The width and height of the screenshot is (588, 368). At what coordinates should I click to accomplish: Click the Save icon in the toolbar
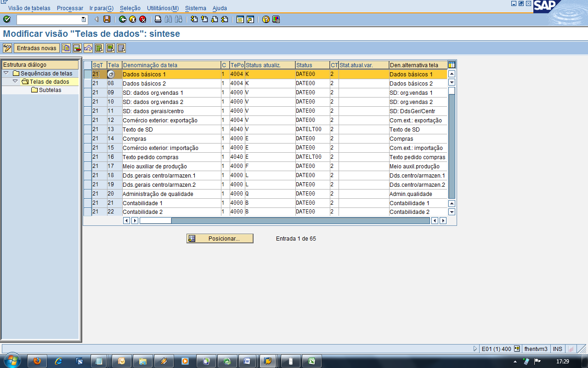[x=107, y=19]
